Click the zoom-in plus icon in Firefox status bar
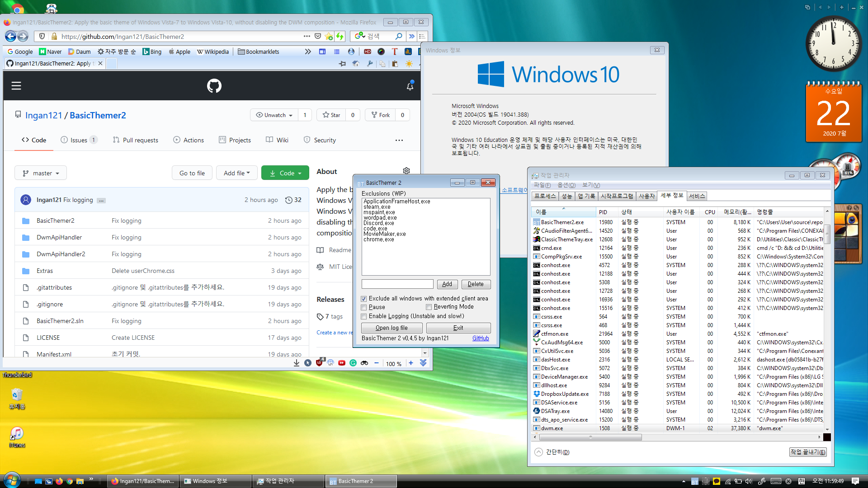The image size is (868, 488). click(410, 363)
